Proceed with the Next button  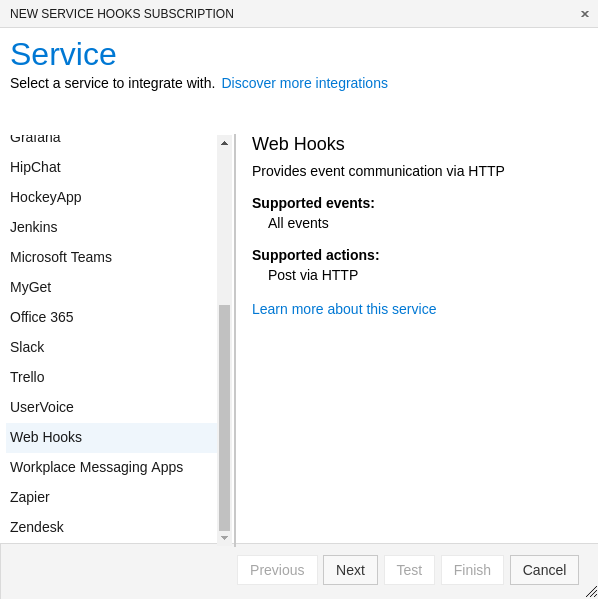click(350, 570)
